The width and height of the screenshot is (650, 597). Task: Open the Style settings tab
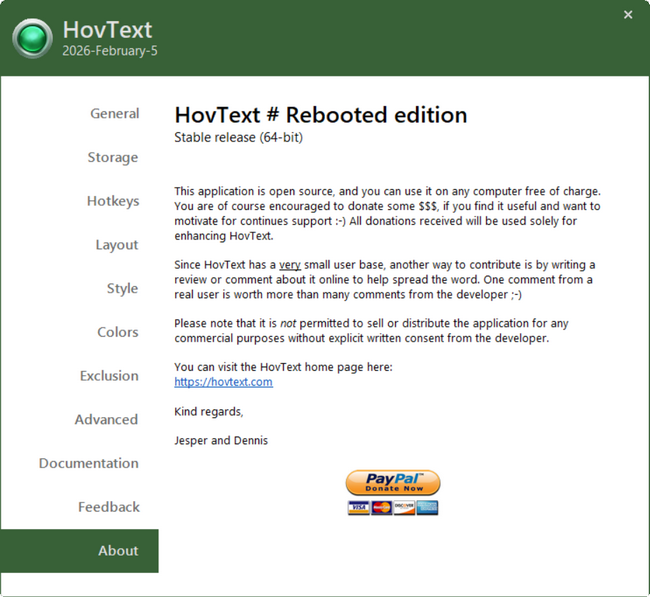click(x=122, y=289)
